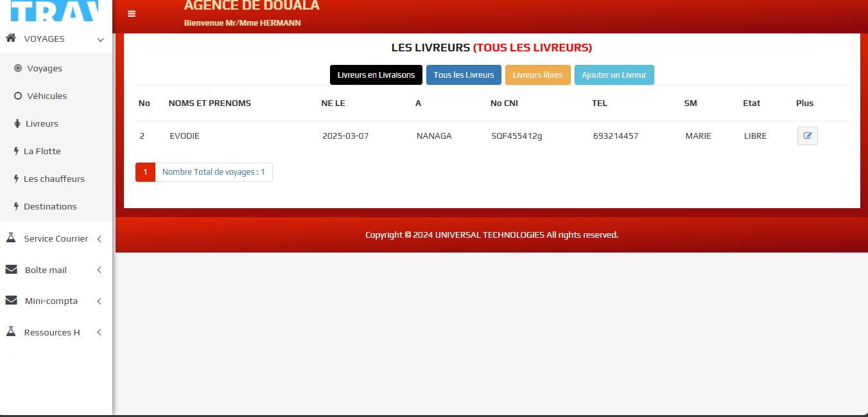Go to Les chauffeurs menu item
868x417 pixels.
pos(54,179)
